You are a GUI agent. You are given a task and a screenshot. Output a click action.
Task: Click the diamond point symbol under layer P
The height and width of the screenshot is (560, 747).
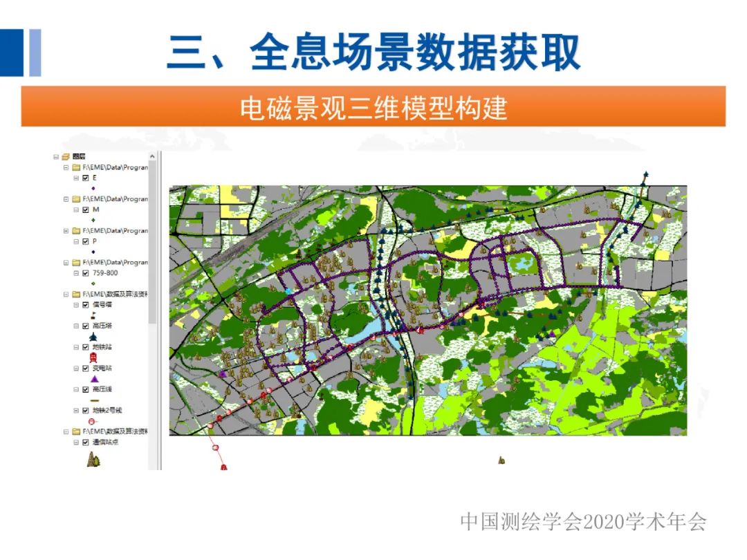coord(93,252)
